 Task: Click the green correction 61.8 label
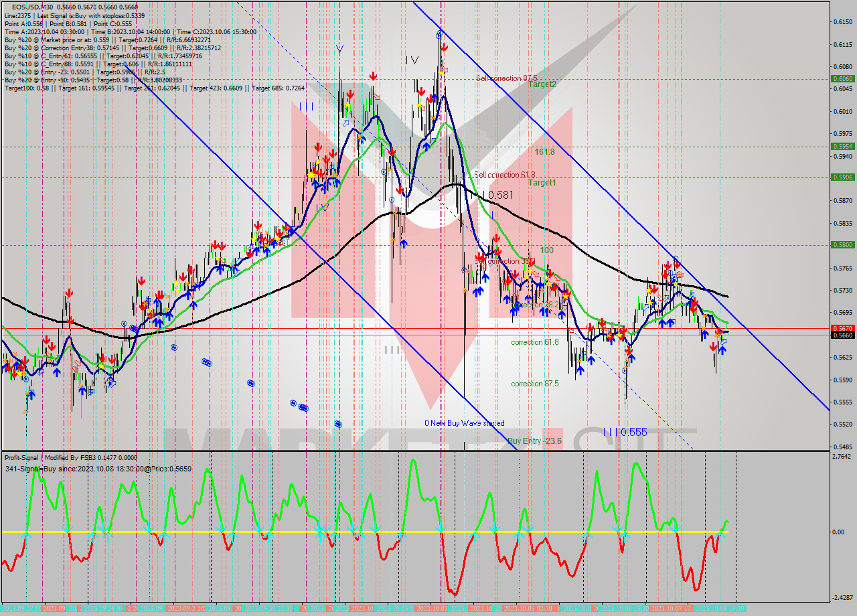(x=536, y=340)
